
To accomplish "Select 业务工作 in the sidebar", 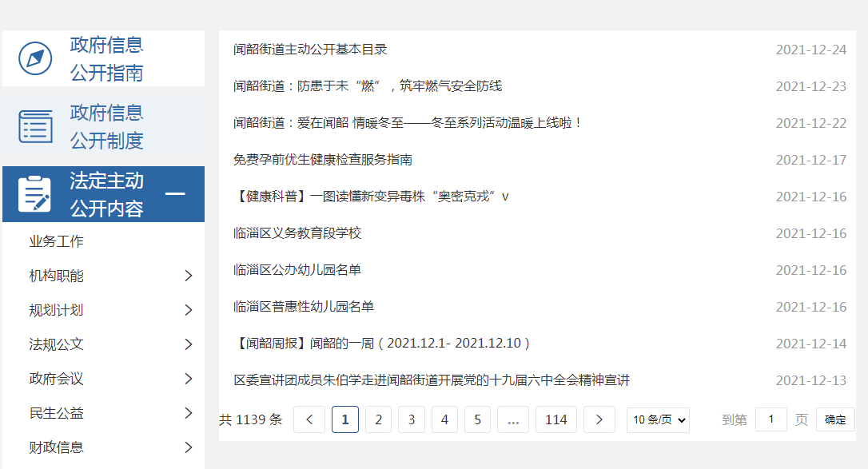I will tap(57, 241).
